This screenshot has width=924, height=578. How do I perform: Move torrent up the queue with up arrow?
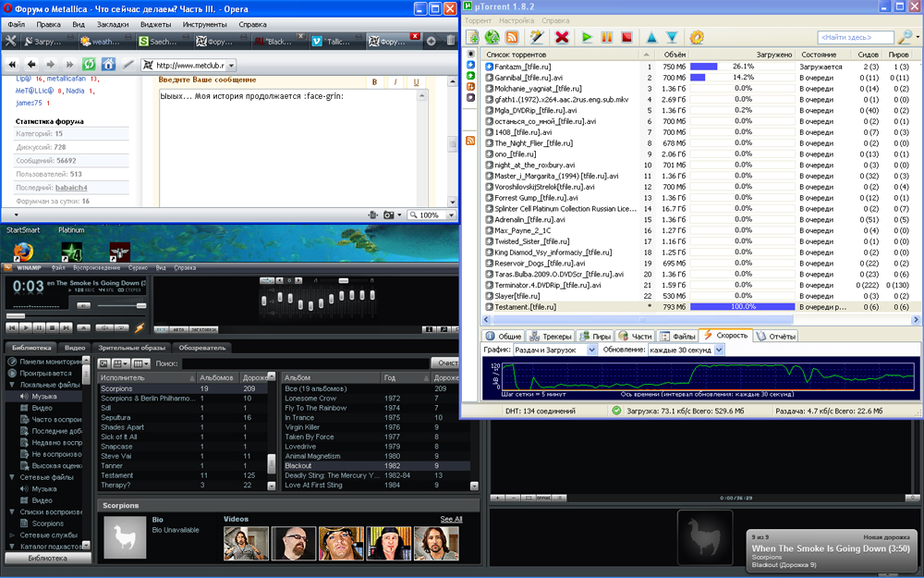click(x=650, y=37)
